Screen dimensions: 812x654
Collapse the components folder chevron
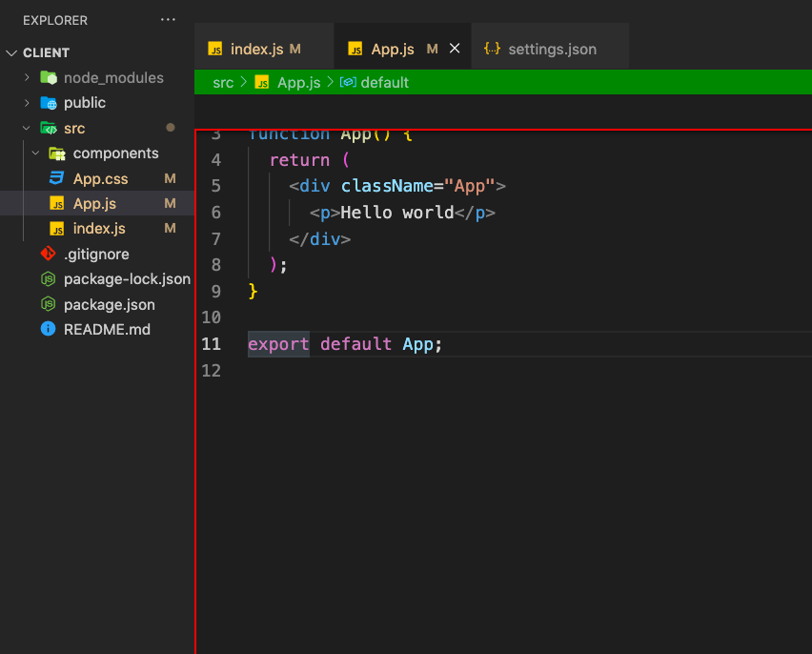pos(35,153)
